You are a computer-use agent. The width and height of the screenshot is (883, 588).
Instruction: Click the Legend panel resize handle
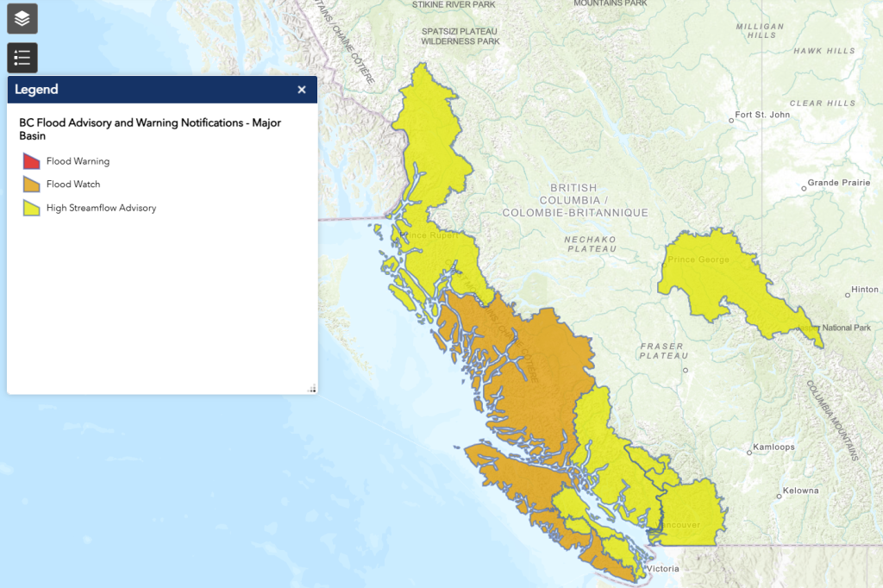click(311, 389)
